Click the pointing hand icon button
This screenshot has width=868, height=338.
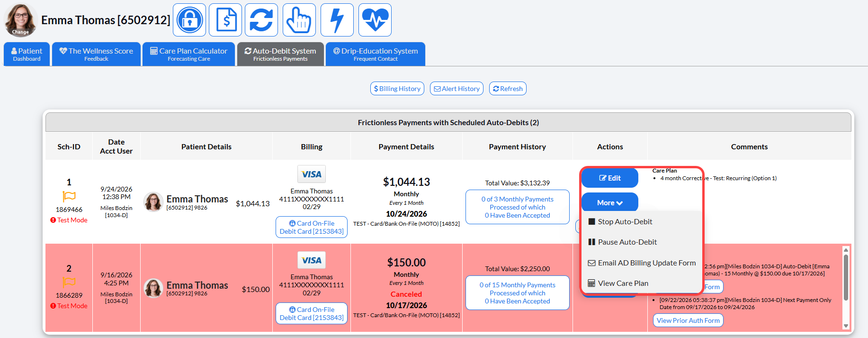(x=299, y=20)
